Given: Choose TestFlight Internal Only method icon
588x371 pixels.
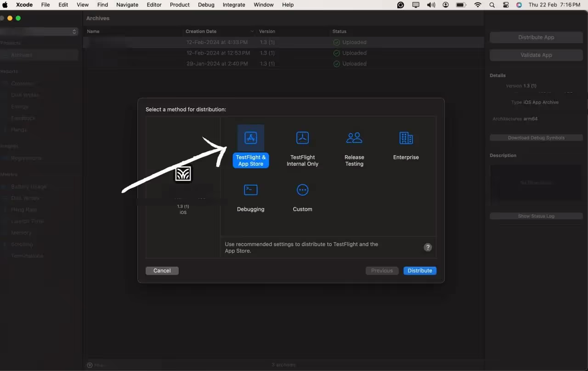Looking at the screenshot, I should (302, 138).
